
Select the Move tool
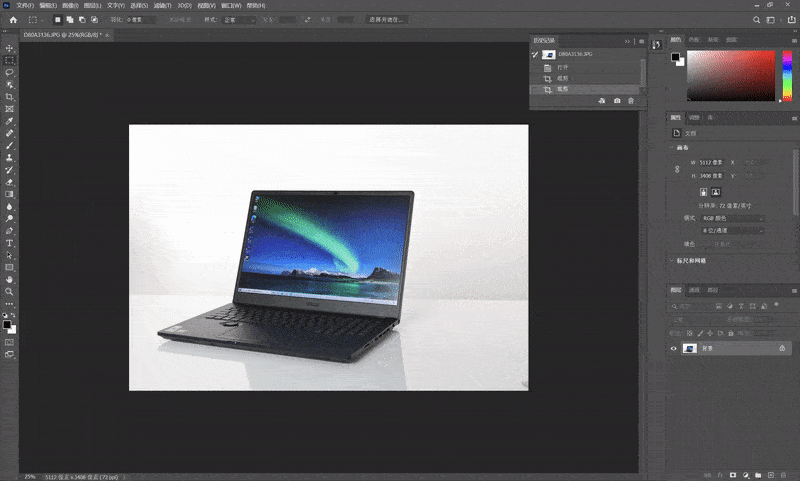(10, 48)
